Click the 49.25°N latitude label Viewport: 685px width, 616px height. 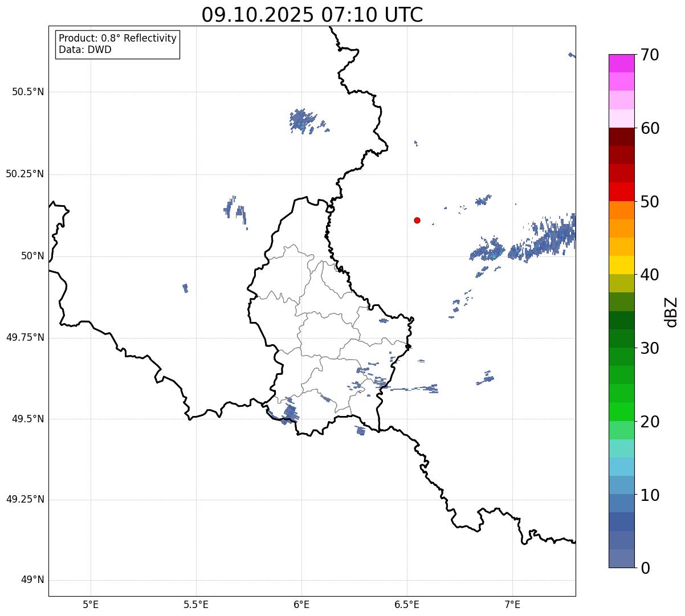coord(25,500)
